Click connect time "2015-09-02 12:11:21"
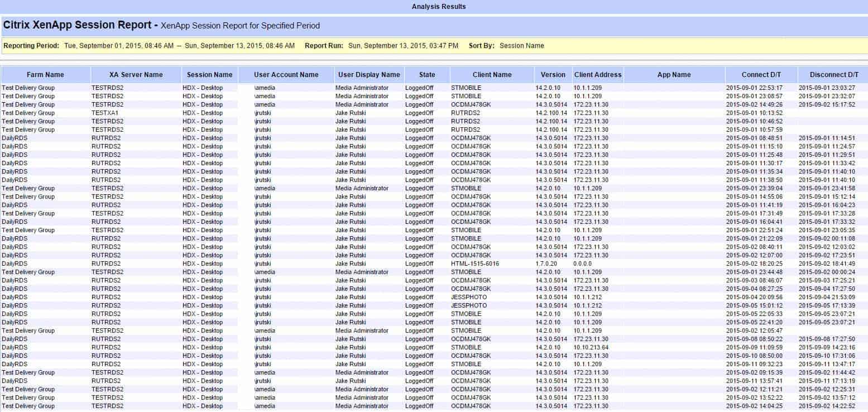 coord(754,389)
